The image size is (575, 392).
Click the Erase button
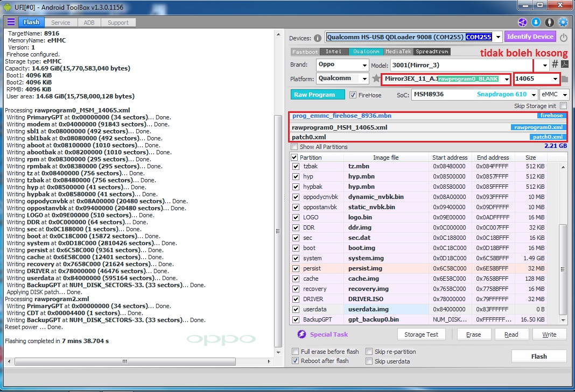tap(473, 334)
